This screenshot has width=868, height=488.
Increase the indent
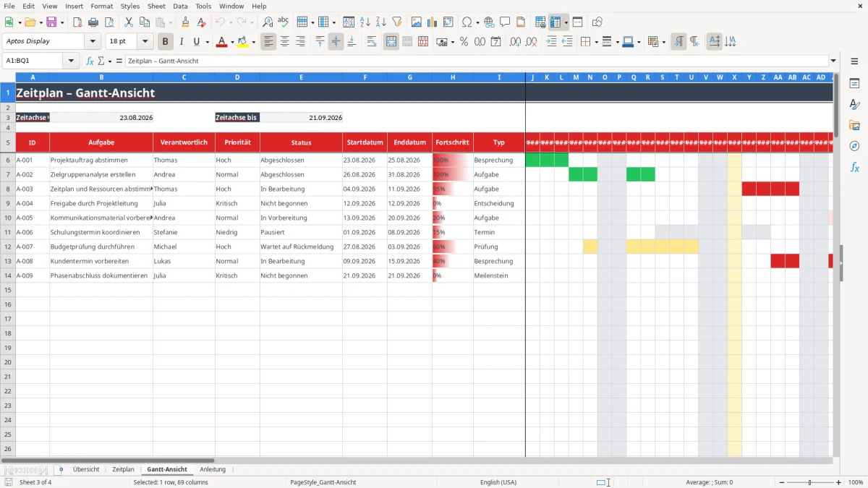tap(551, 42)
